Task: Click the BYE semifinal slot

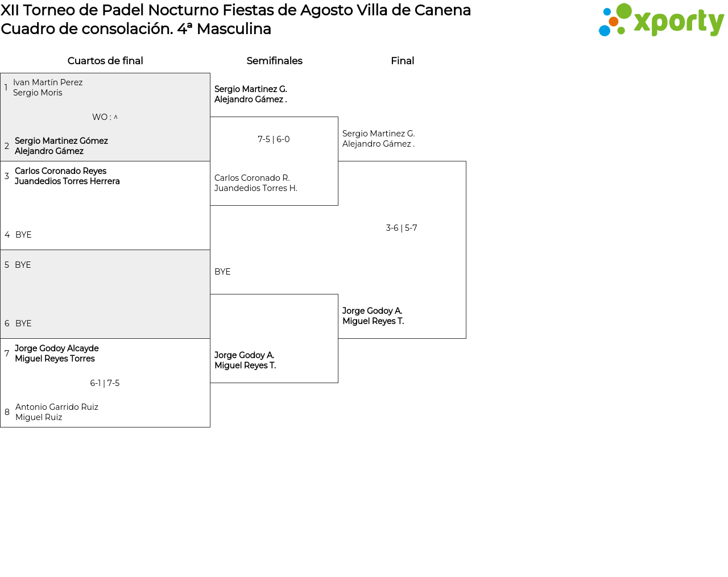Action: (222, 272)
